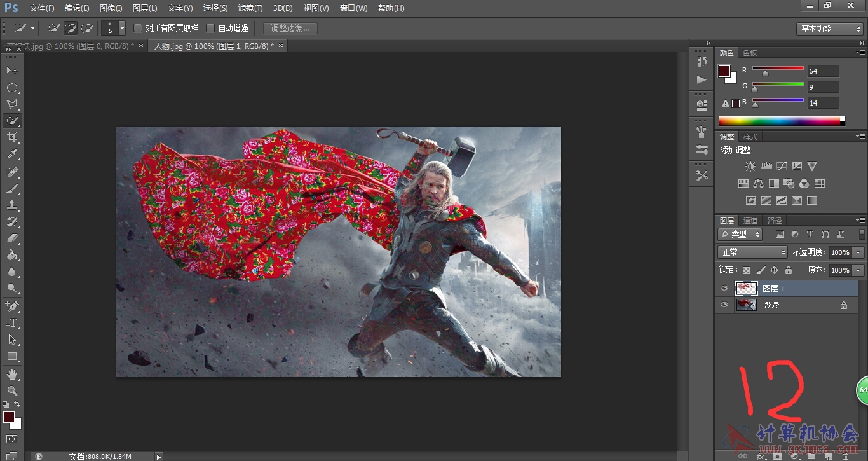The width and height of the screenshot is (868, 461).
Task: Toggle lock transparent pixels
Action: point(747,270)
